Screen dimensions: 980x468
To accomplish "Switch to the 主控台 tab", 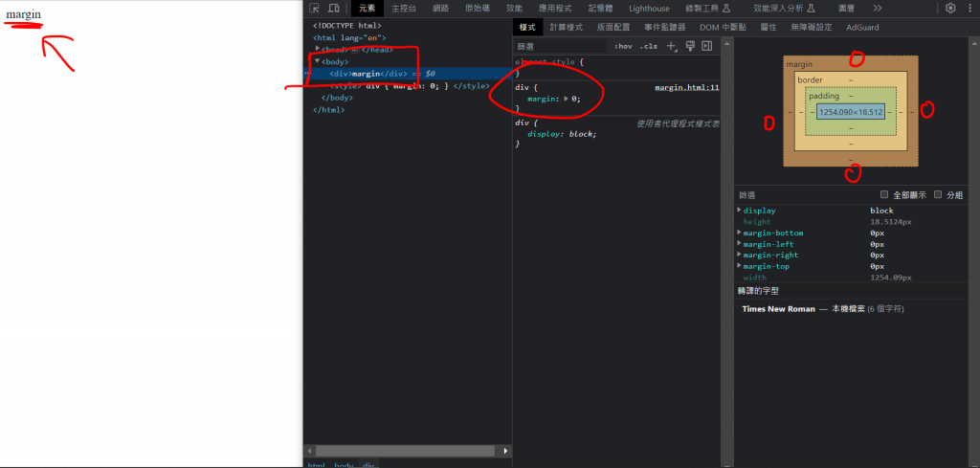I will click(404, 8).
